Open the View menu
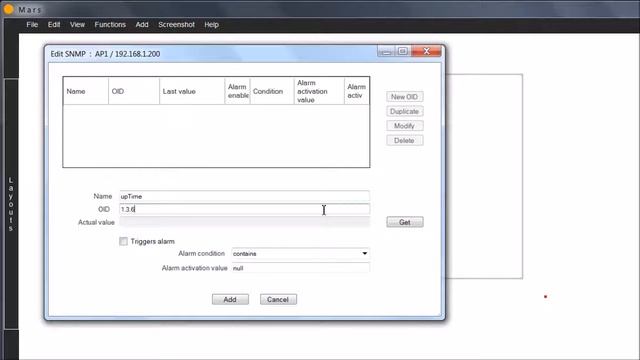Screen dimensions: 640x360 (x=77, y=24)
